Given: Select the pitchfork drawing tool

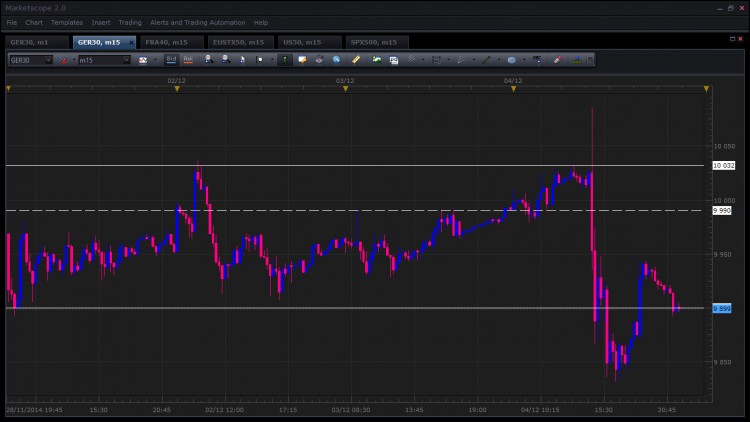Looking at the screenshot, I should (411, 59).
